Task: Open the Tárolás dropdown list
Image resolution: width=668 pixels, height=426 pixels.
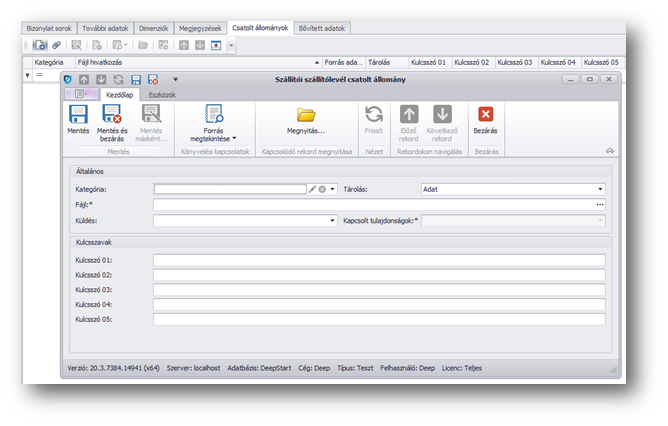Action: point(600,188)
